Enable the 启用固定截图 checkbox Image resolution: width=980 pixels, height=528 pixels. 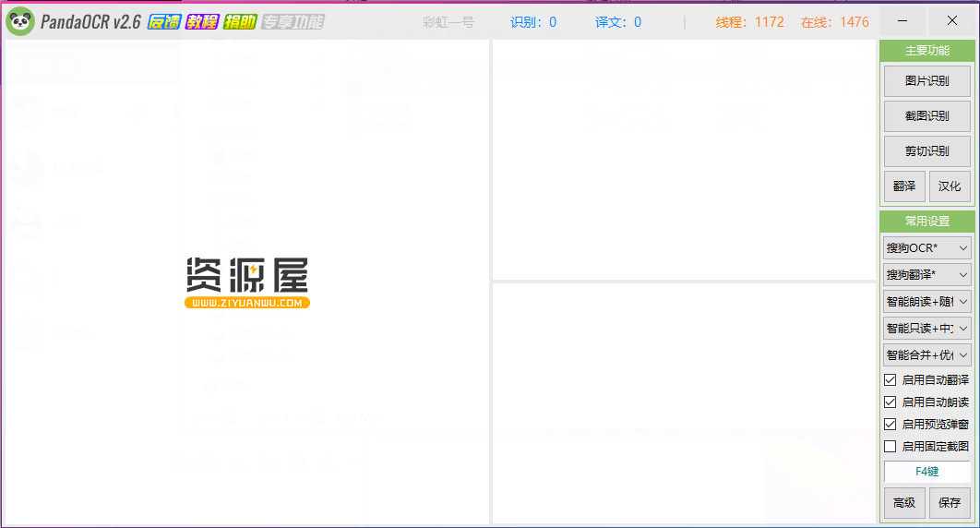(x=890, y=447)
